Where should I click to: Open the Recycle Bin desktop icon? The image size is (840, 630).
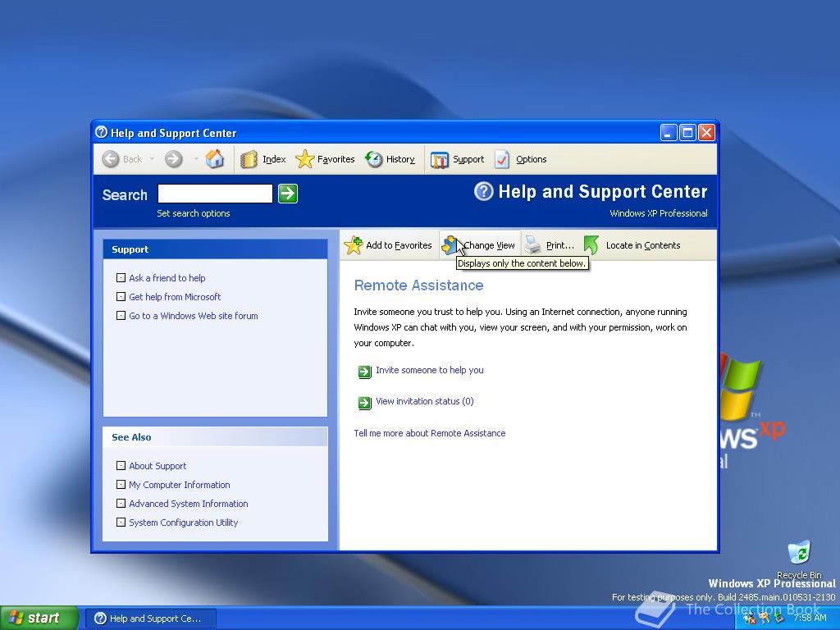[x=799, y=559]
